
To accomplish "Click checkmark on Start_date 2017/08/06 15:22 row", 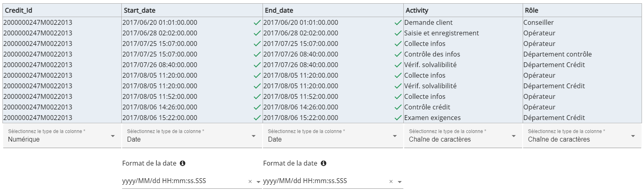I will (x=257, y=118).
